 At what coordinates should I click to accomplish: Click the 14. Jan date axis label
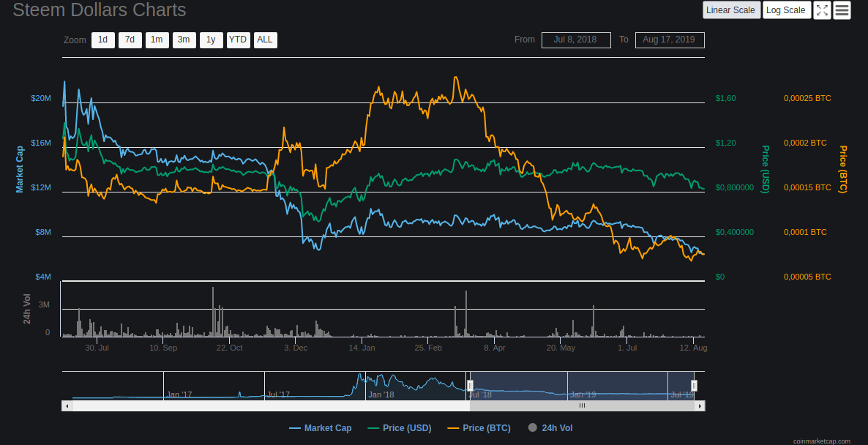pos(362,348)
